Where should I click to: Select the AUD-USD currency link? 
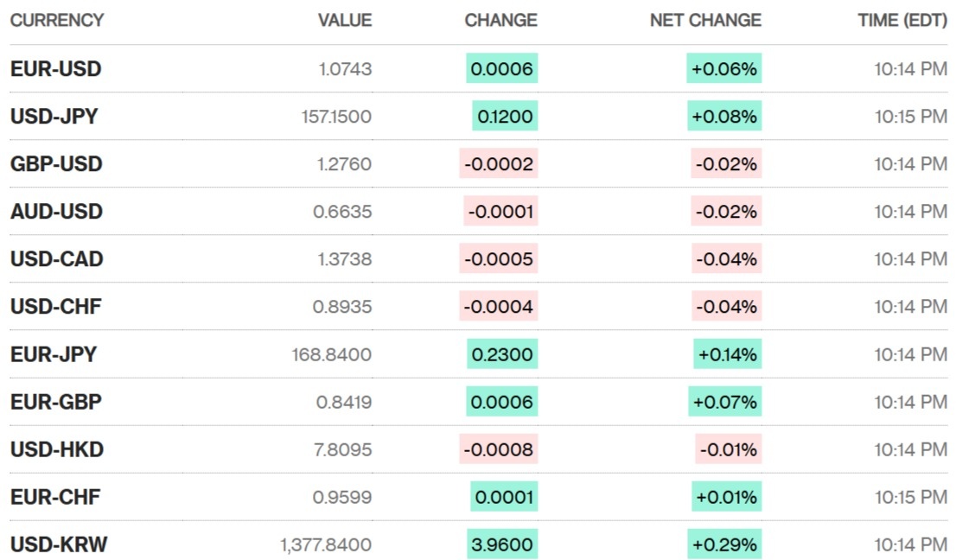[x=56, y=212]
